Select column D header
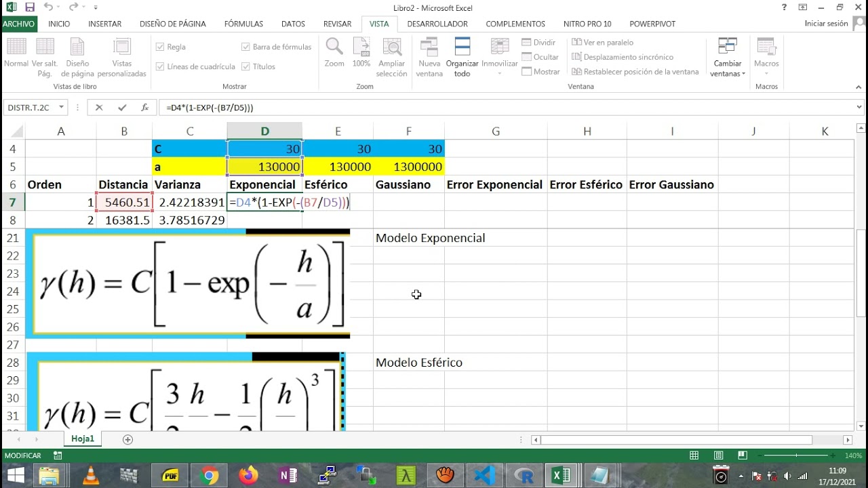The image size is (868, 488). pos(264,131)
